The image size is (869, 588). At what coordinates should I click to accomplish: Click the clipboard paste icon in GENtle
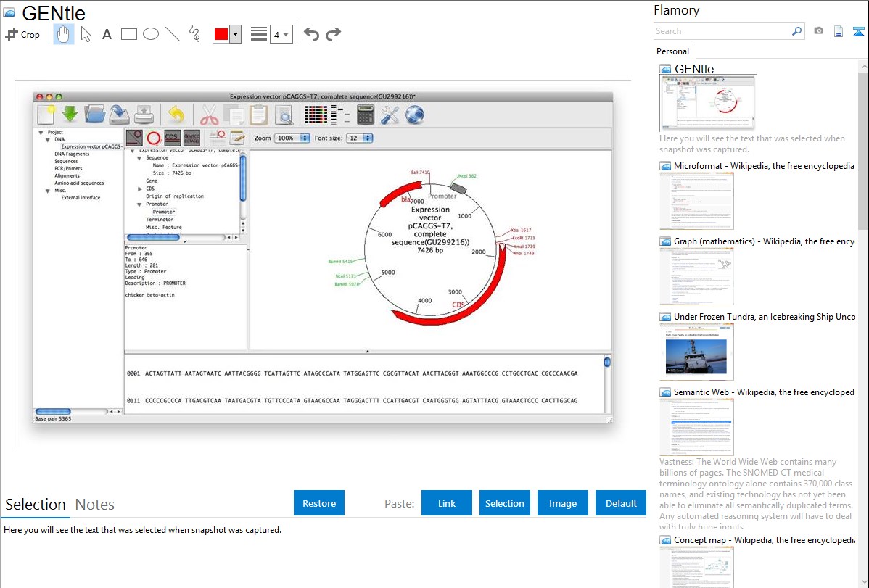(x=258, y=115)
